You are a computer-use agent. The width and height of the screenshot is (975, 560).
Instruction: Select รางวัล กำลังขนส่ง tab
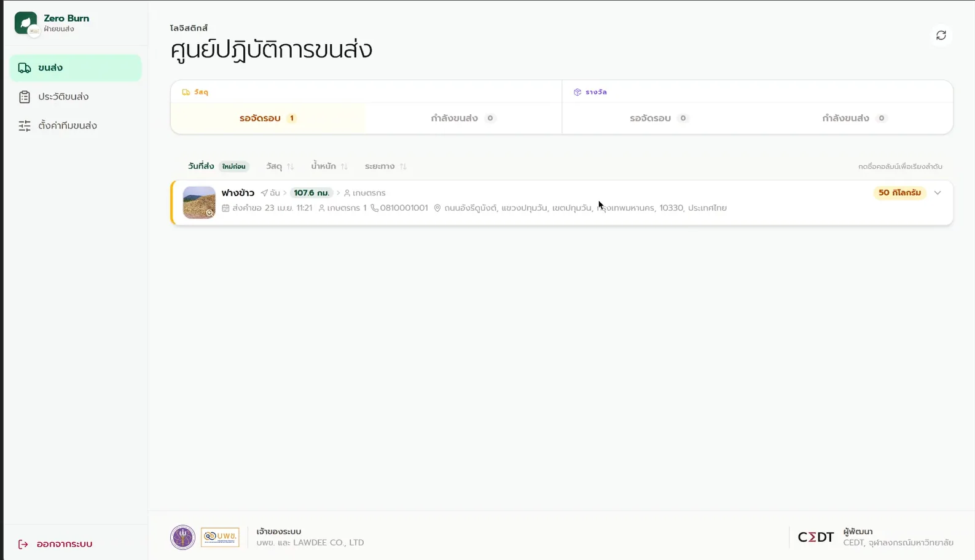tap(854, 118)
